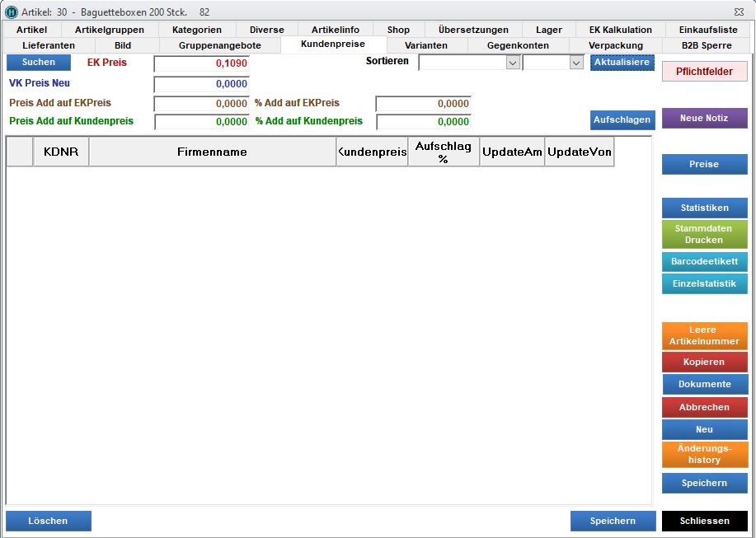
Task: Sort by the Firmenname column header
Action: tap(212, 152)
